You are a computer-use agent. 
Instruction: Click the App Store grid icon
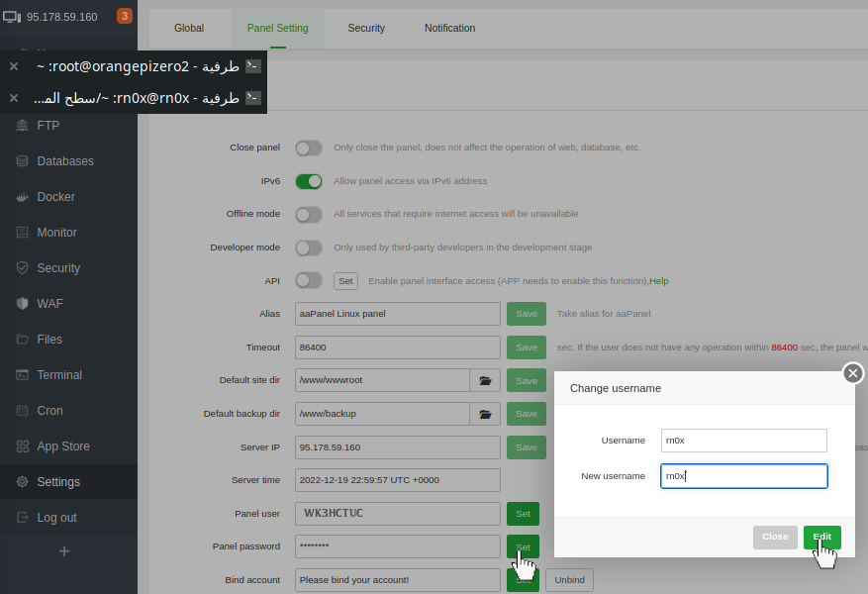pyautogui.click(x=22, y=446)
